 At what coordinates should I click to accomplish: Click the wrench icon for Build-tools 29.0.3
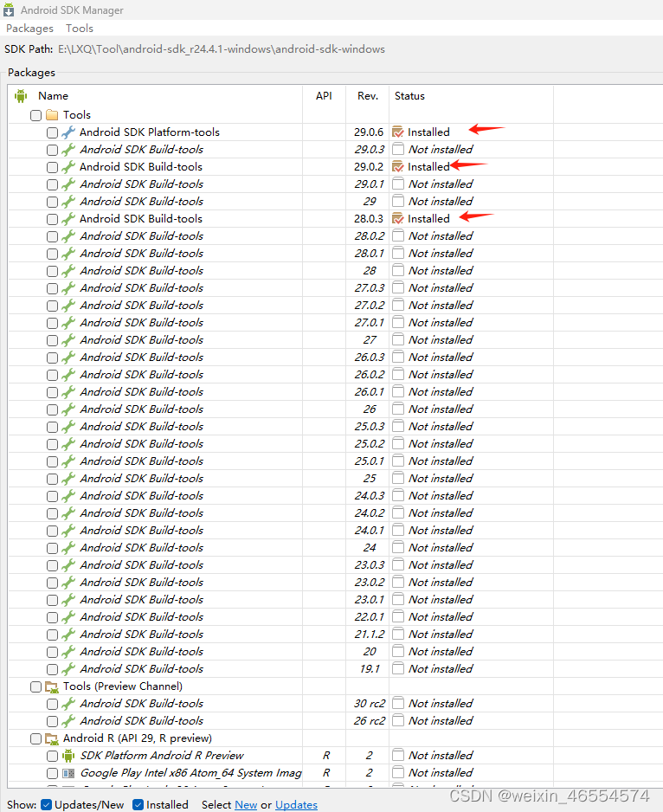pyautogui.click(x=68, y=150)
